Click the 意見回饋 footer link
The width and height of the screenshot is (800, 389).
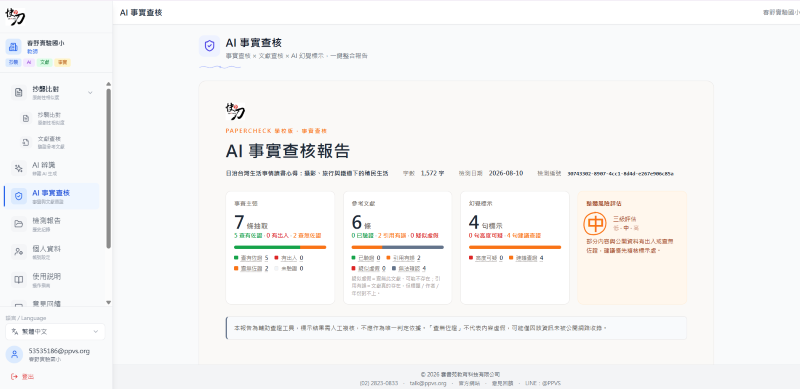[502, 383]
